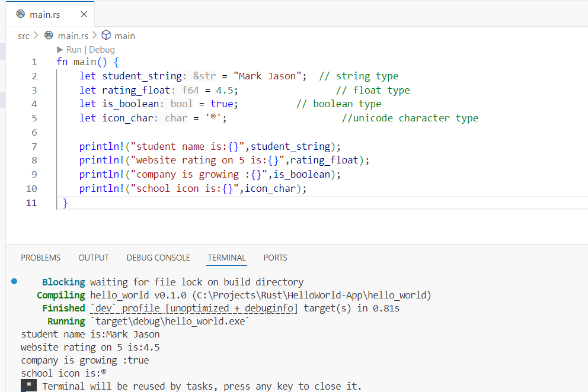
Task: Open the PROBLEMS panel tab
Action: (x=40, y=258)
